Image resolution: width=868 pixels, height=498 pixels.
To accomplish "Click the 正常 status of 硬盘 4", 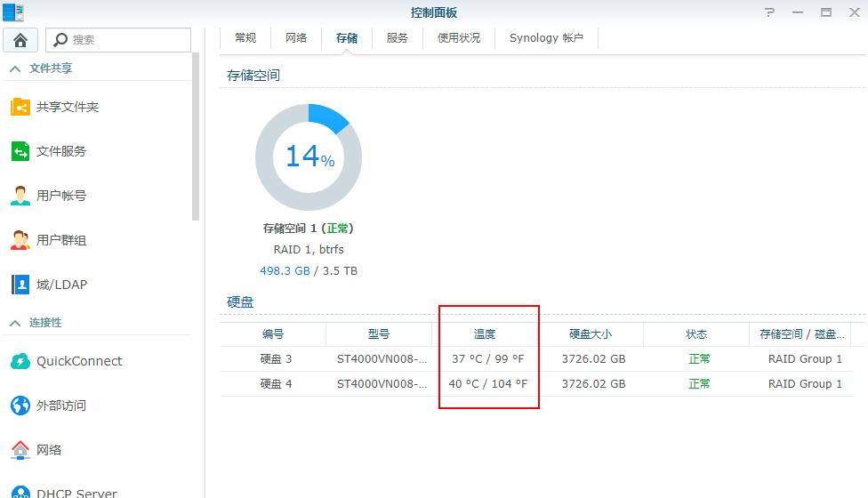I will [699, 384].
